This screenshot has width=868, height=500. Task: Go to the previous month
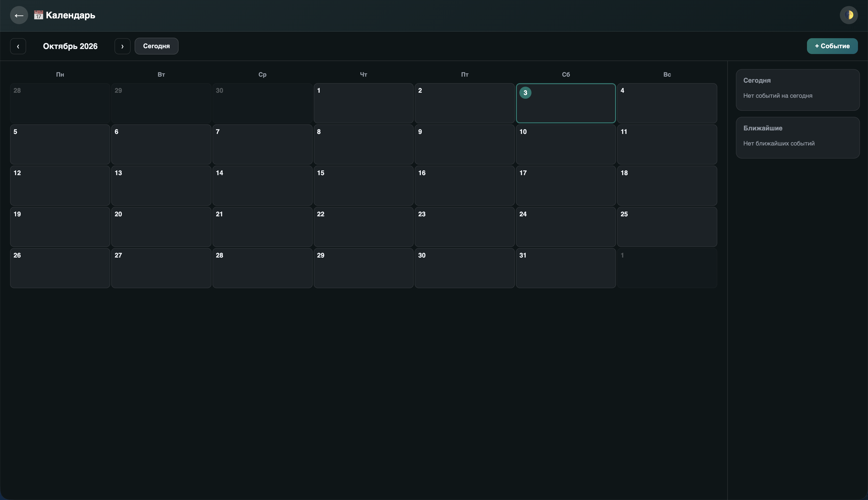[x=18, y=46]
